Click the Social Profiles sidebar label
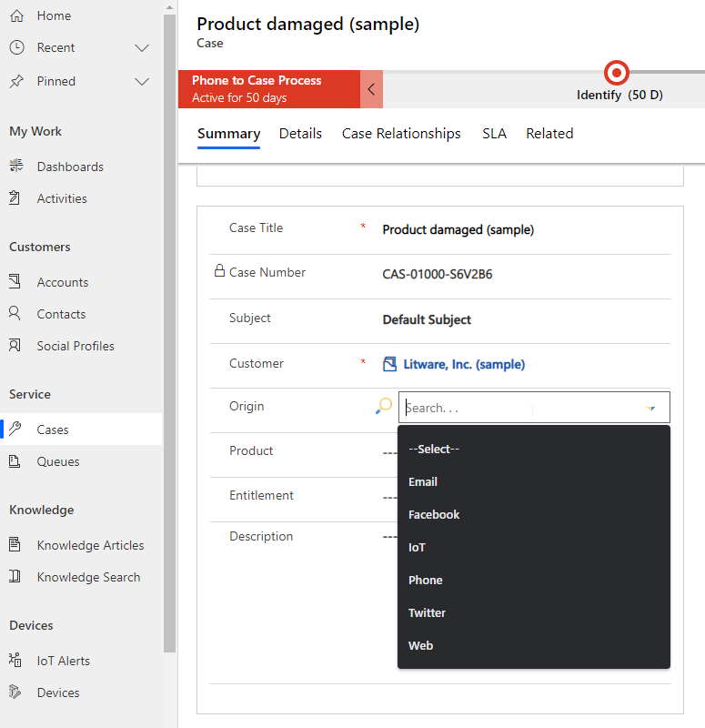 [76, 347]
